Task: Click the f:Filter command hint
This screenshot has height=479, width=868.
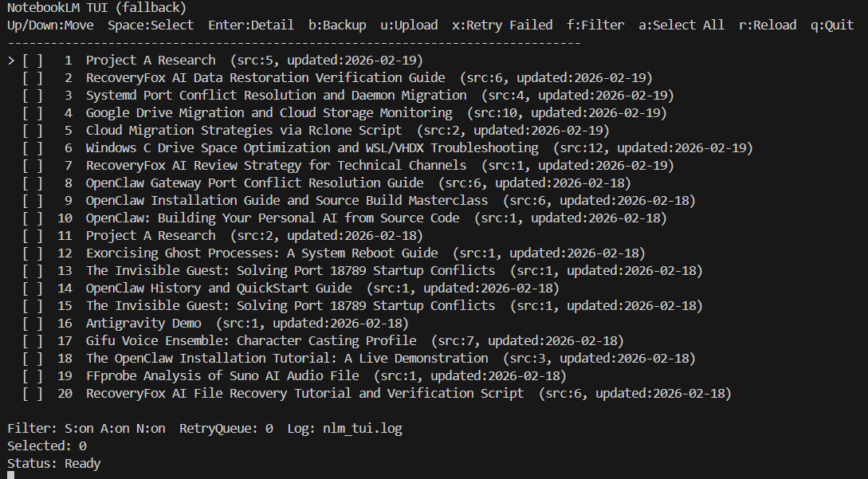Action: point(595,26)
